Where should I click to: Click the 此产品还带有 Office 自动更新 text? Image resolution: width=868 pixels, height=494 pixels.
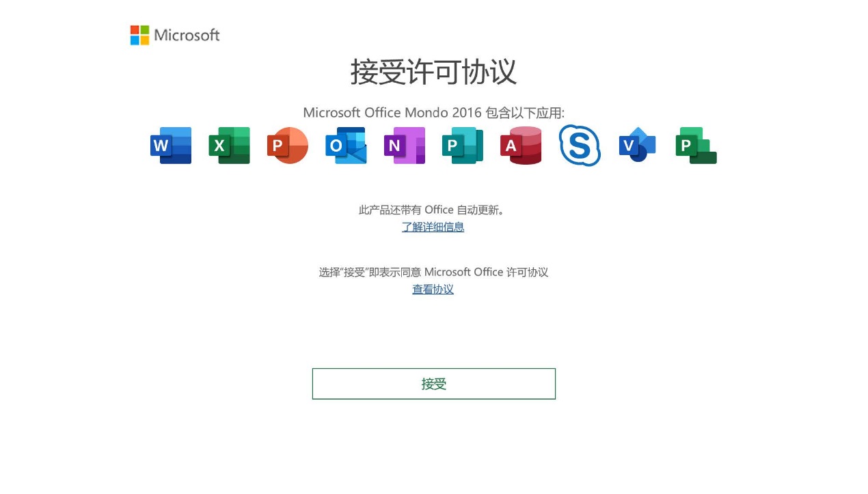point(433,210)
